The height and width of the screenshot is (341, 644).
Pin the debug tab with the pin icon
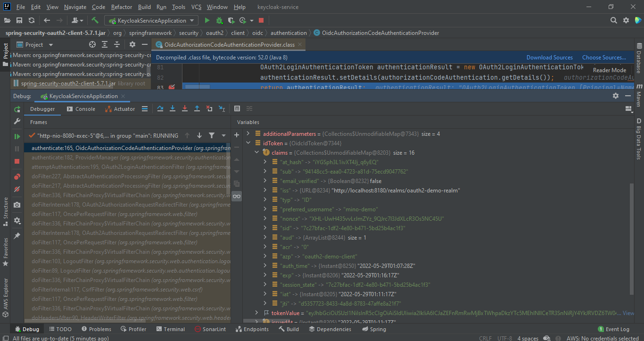pyautogui.click(x=17, y=235)
